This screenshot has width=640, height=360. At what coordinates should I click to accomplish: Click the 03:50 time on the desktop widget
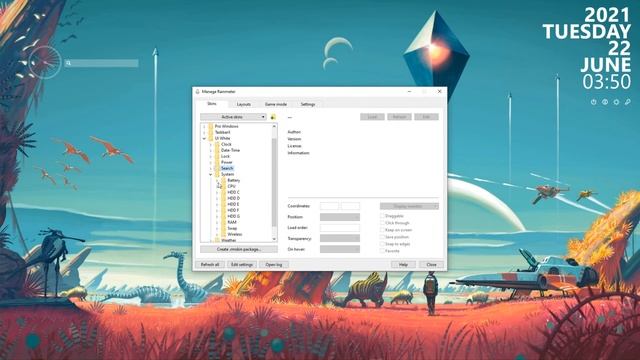[607, 82]
